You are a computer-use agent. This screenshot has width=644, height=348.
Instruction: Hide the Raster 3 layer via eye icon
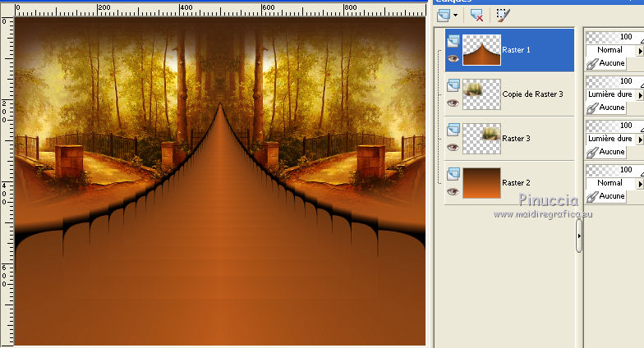453,148
